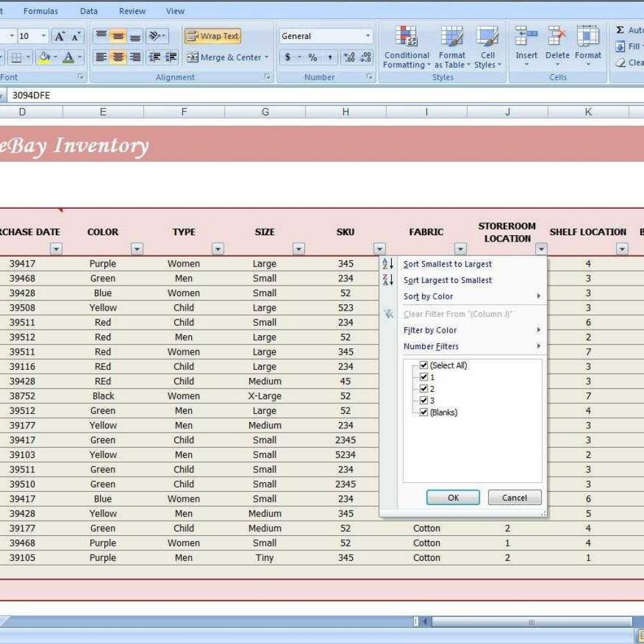Viewport: 644px width, 644px height.
Task: Select Sort Smallest to Largest
Action: pos(447,264)
